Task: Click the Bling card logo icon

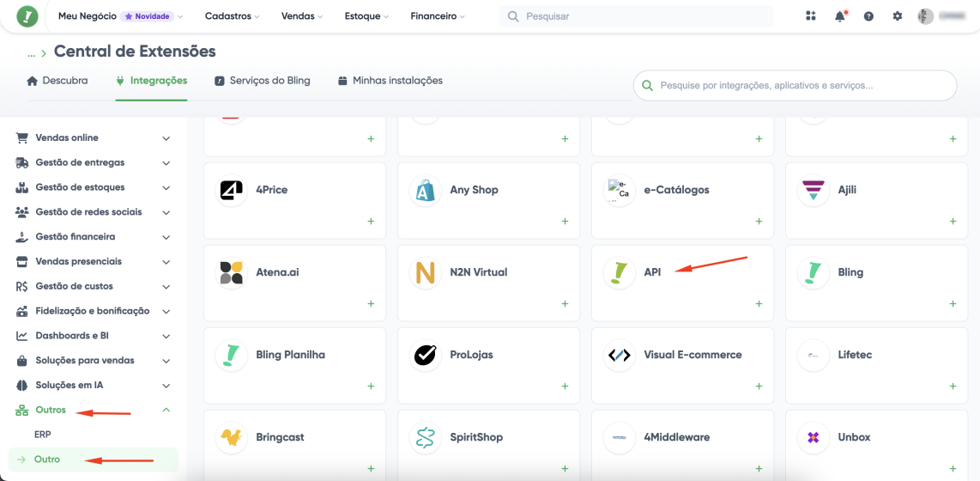Action: coord(814,273)
